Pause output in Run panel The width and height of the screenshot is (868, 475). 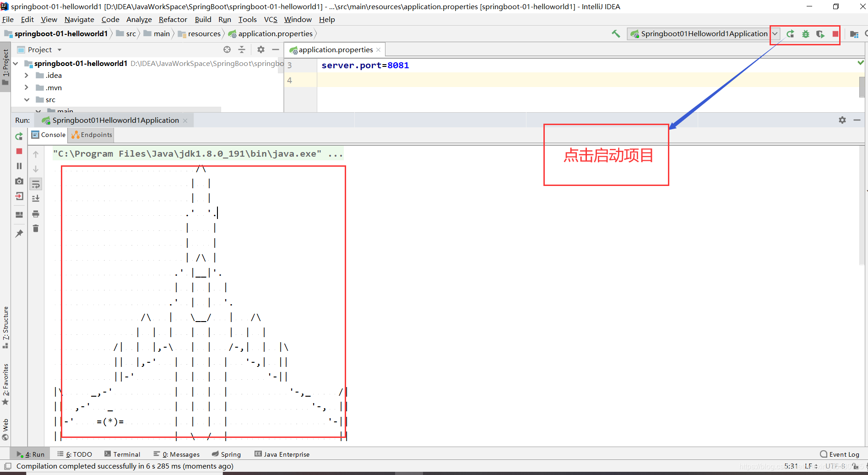point(19,166)
